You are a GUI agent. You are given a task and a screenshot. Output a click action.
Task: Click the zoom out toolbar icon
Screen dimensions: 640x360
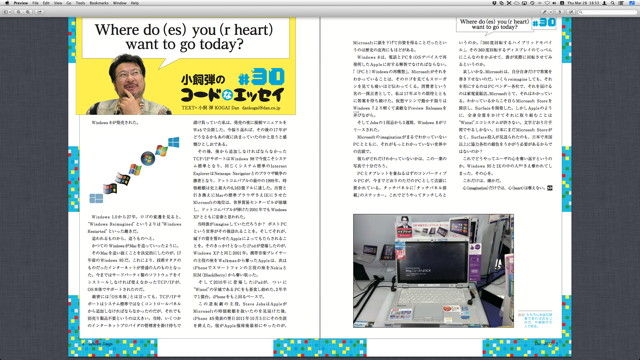(x=18, y=12)
